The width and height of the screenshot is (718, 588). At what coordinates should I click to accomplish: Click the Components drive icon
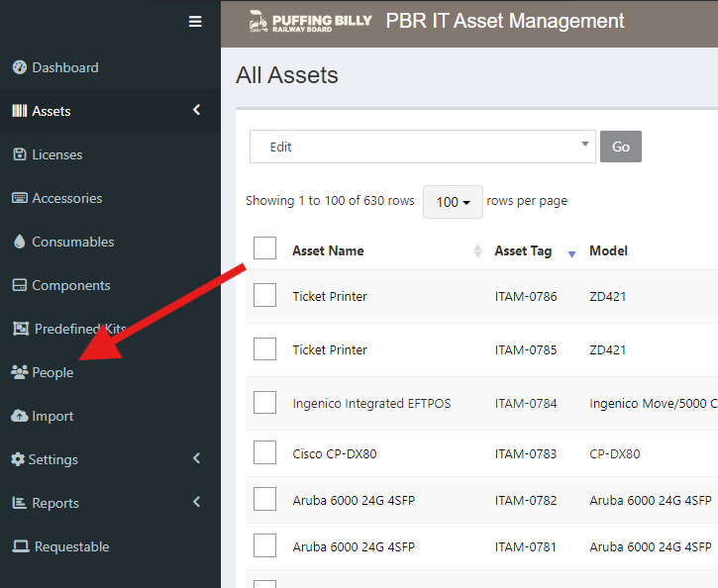[x=19, y=285]
